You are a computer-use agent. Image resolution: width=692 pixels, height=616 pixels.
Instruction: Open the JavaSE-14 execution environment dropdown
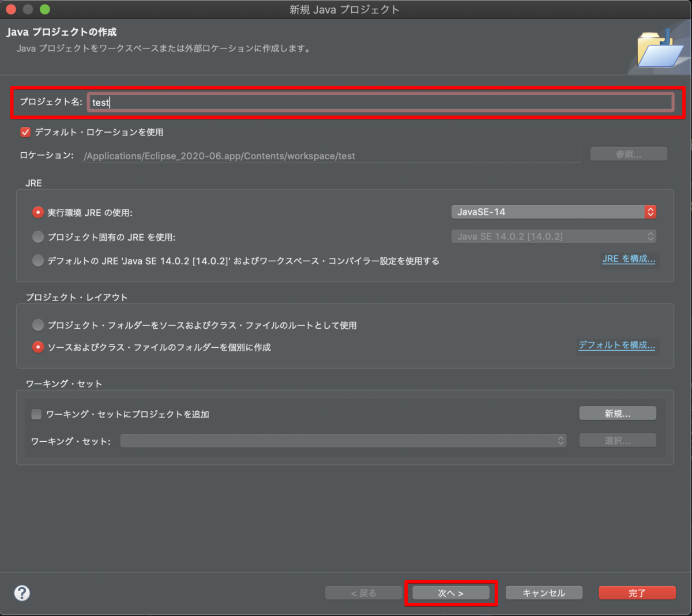pos(554,212)
